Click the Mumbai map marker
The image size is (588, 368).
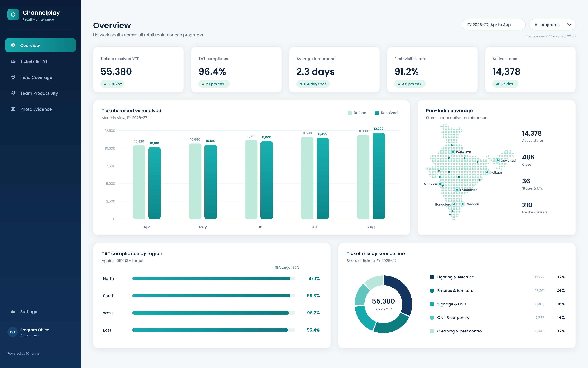(440, 184)
